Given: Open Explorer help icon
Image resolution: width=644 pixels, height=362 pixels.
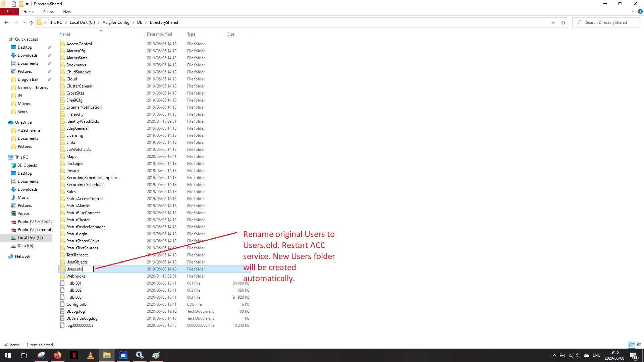Looking at the screenshot, I should [640, 11].
